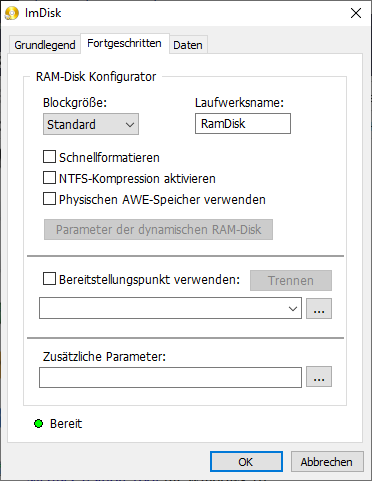Select the Fortgeschritten tab
372x481 pixels.
125,43
